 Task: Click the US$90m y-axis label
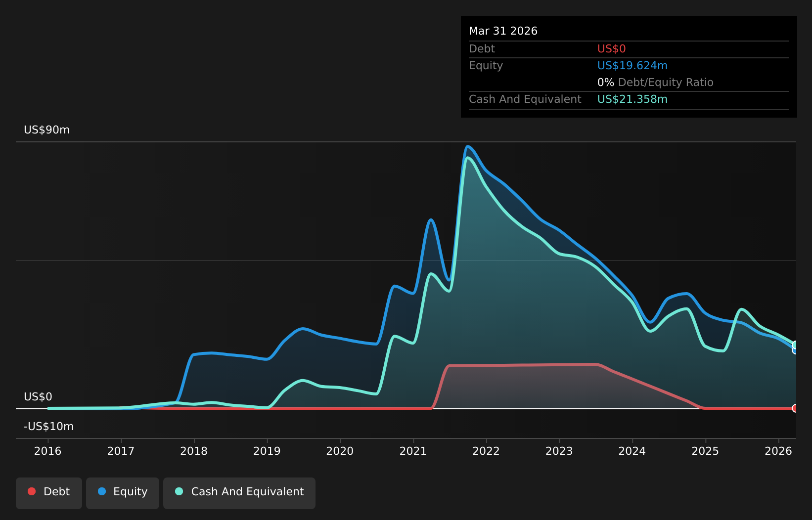pyautogui.click(x=47, y=130)
